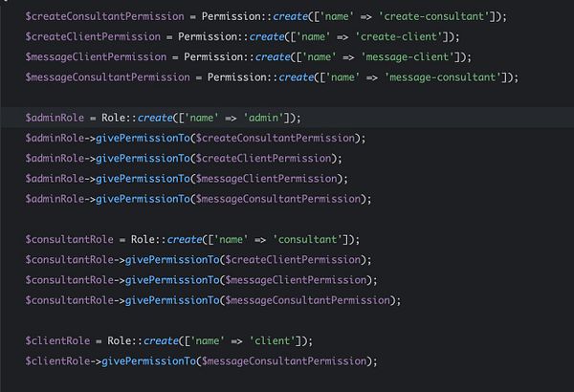Click the $messageClientPermission variable on line three

pos(96,57)
